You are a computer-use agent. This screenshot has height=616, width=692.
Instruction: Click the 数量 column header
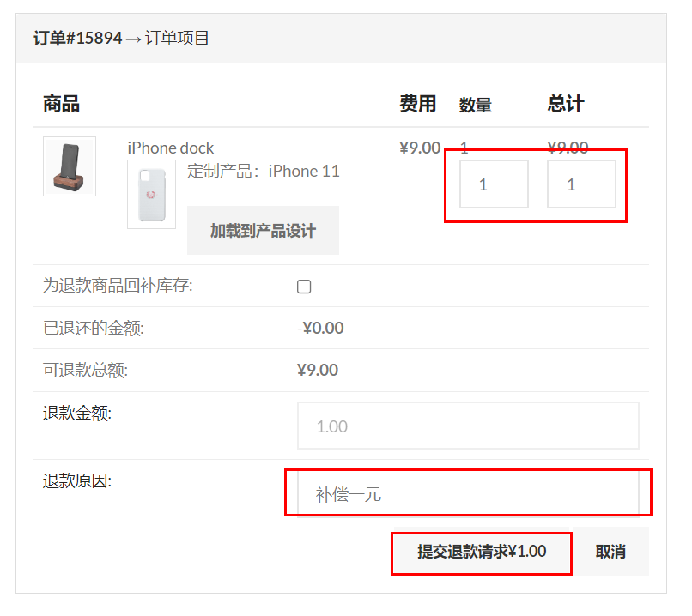[x=476, y=105]
